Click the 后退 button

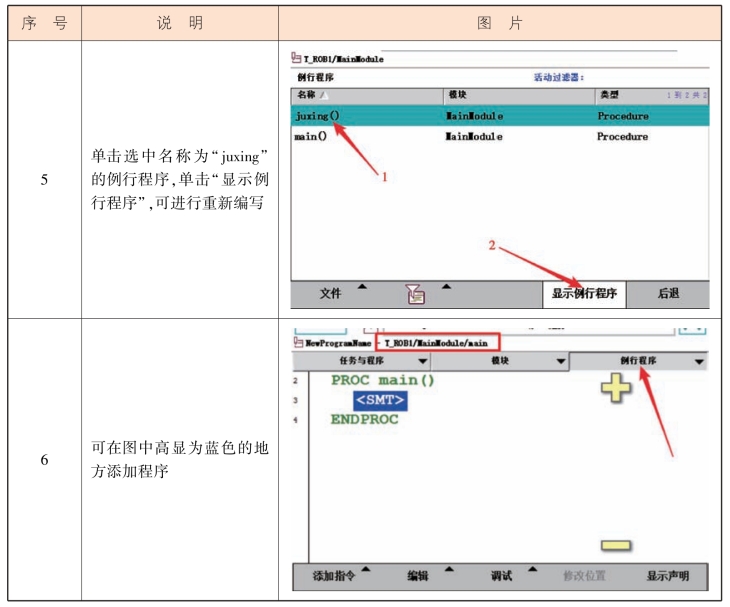668,294
